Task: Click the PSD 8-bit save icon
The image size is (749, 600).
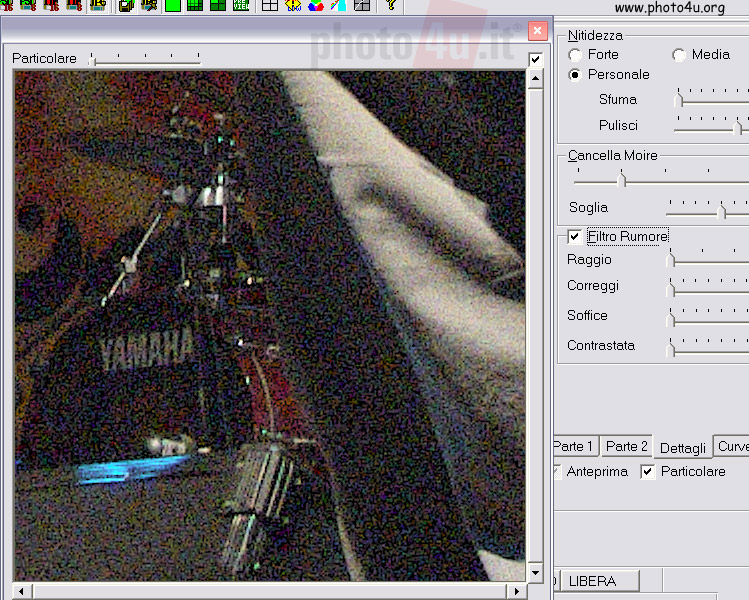Action: (x=29, y=5)
